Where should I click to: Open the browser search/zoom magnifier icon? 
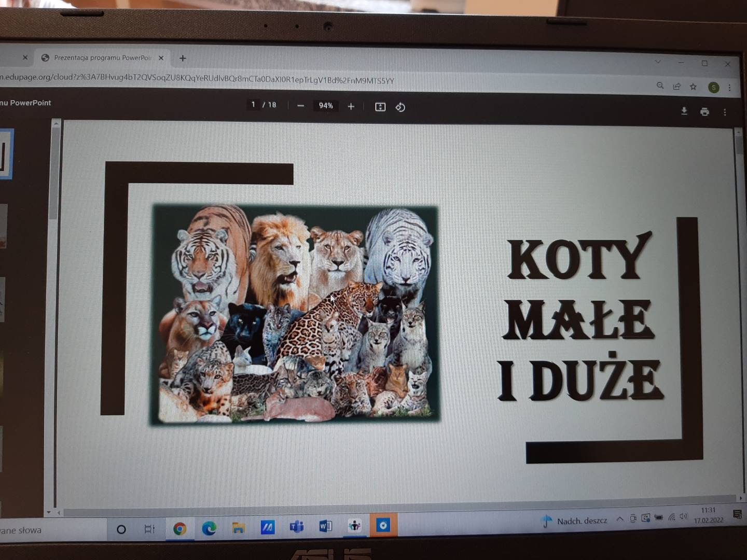(x=660, y=86)
